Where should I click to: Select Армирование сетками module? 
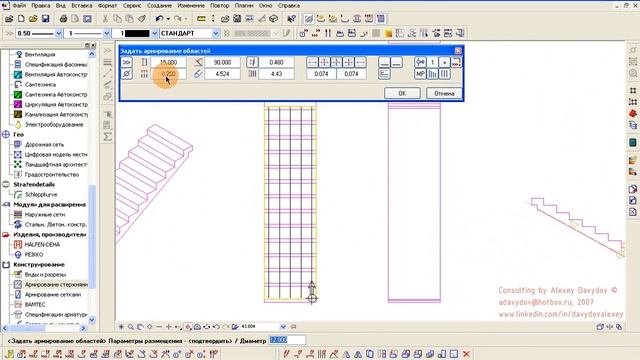coord(53,294)
